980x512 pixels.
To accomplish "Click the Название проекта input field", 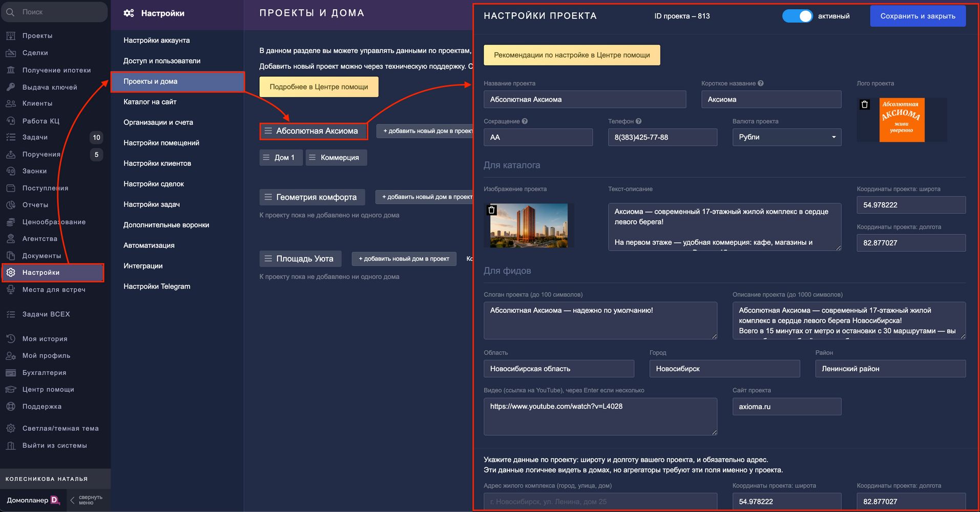I will coord(584,99).
